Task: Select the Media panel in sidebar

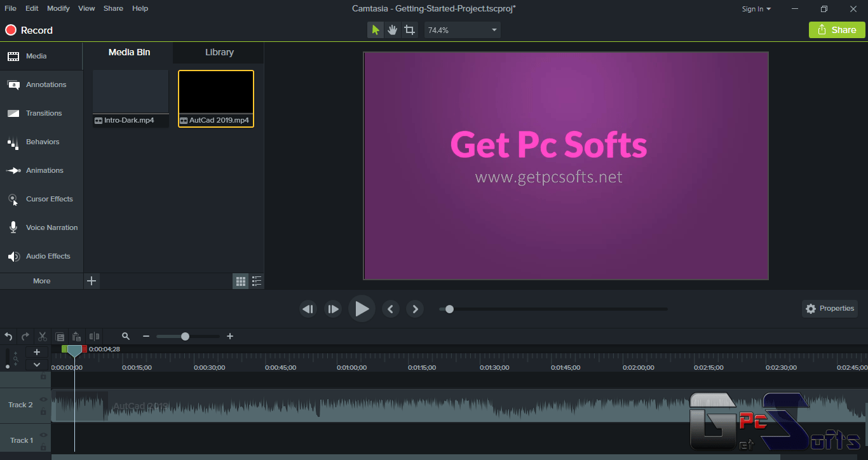Action: pos(41,56)
